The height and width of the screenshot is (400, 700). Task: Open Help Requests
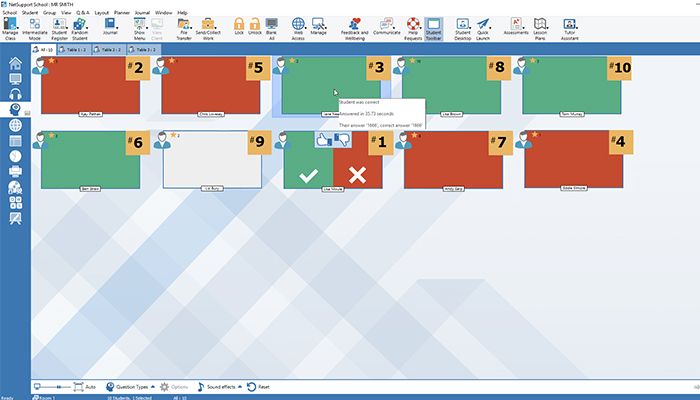click(413, 29)
